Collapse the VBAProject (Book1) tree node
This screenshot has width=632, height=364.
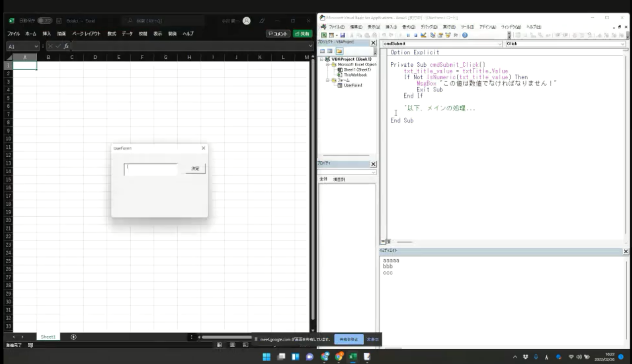point(322,59)
